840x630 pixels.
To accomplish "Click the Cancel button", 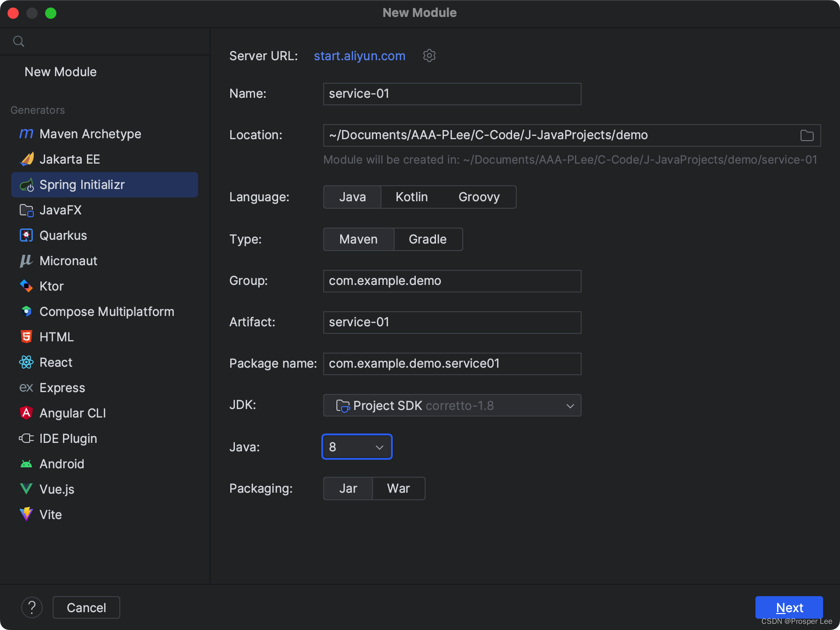I will [86, 607].
